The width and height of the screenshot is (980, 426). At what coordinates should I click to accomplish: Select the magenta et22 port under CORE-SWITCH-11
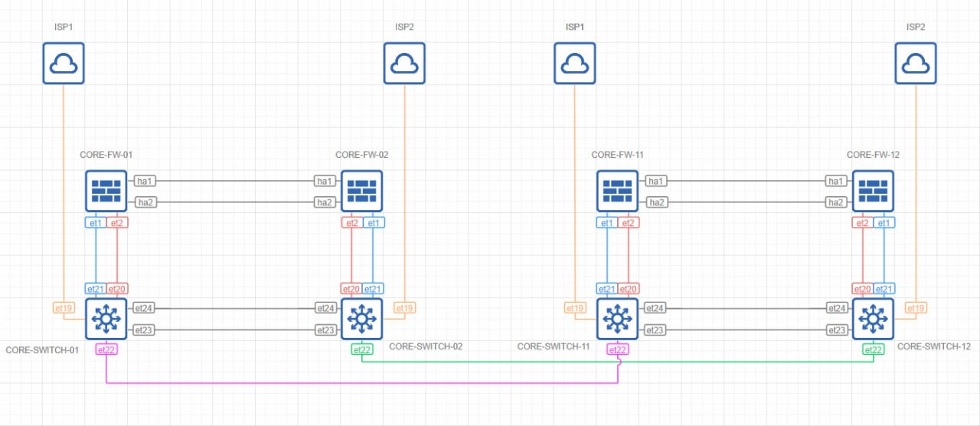click(x=617, y=349)
